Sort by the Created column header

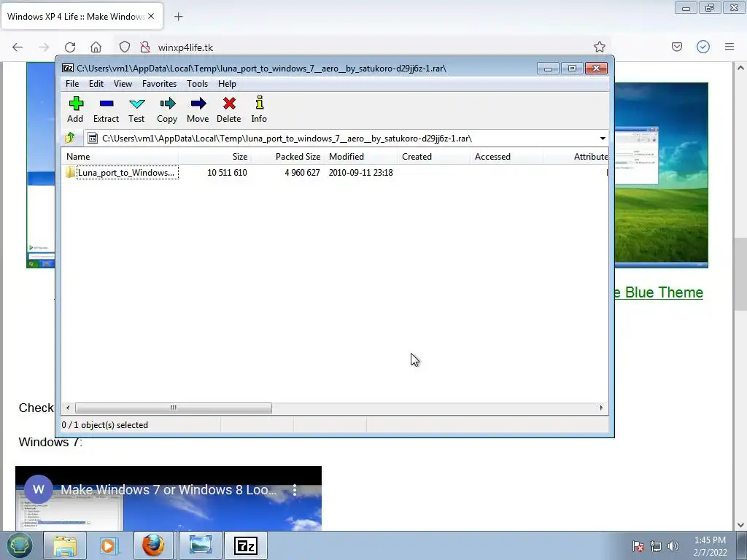pyautogui.click(x=433, y=157)
